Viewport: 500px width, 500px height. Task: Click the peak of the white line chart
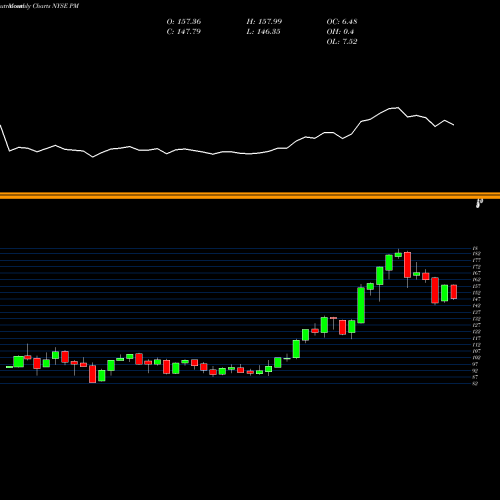click(x=398, y=107)
